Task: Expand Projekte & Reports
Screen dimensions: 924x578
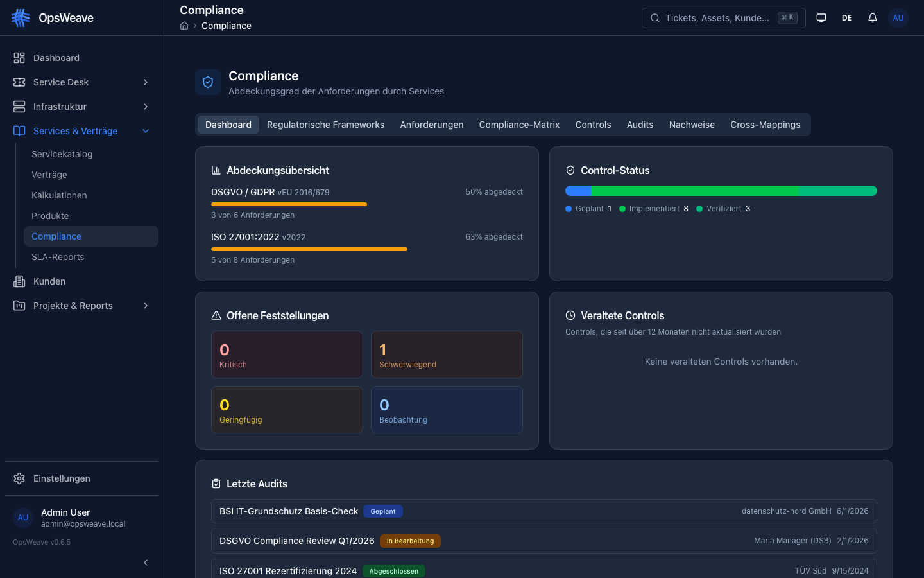Action: 145,305
